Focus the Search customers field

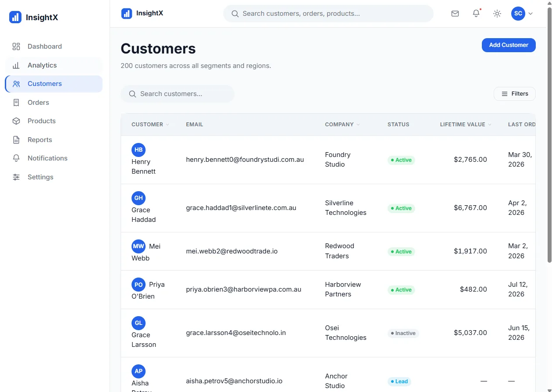coord(178,94)
